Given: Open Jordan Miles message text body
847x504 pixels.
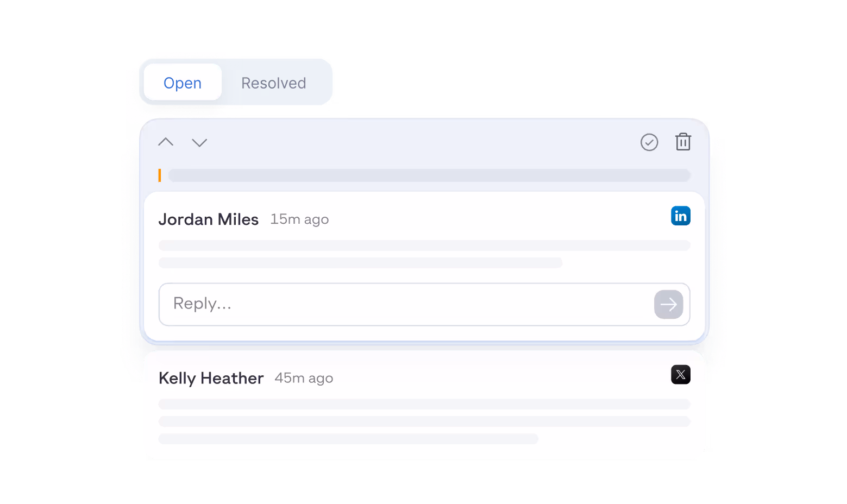Looking at the screenshot, I should point(424,254).
